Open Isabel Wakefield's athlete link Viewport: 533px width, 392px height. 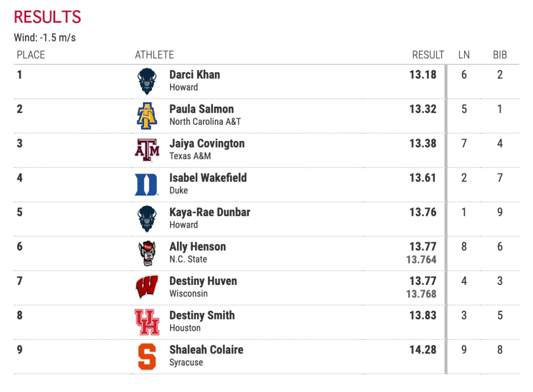coord(208,178)
